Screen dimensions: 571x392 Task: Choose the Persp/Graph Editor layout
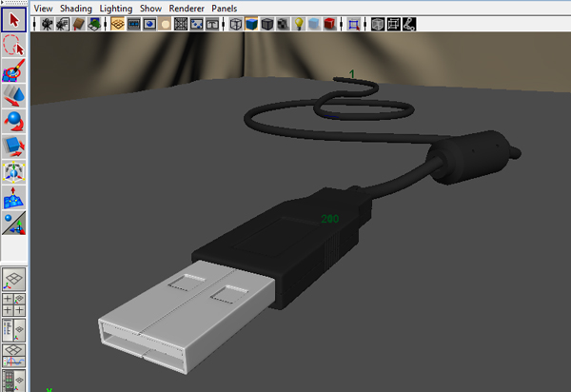14,356
